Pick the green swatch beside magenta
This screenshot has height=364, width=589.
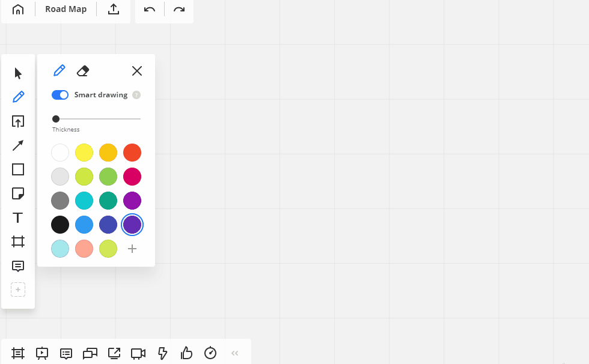tap(108, 177)
